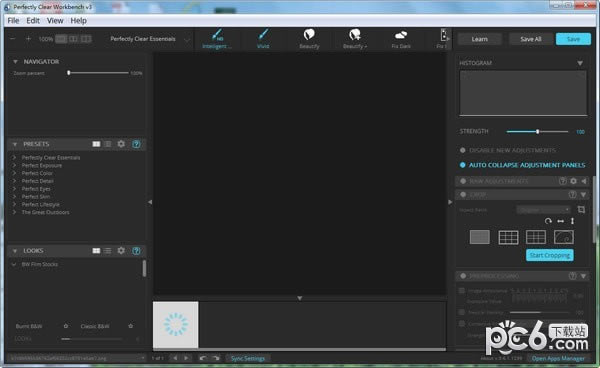Show Looks as list view
The height and width of the screenshot is (368, 600).
click(x=108, y=251)
